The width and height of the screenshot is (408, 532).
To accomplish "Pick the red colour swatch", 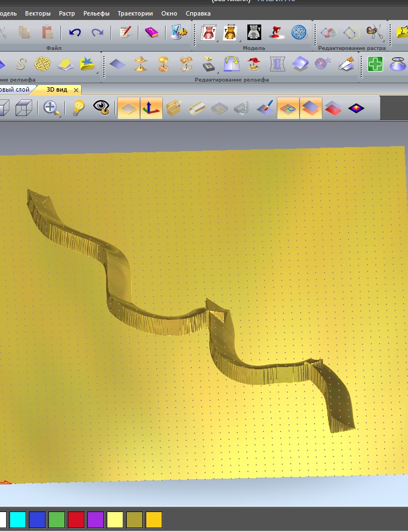I will coord(76,520).
